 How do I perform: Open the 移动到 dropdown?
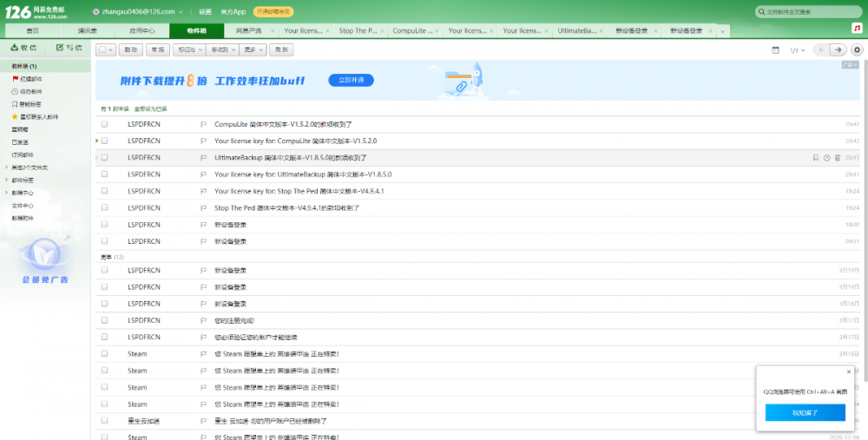point(222,49)
